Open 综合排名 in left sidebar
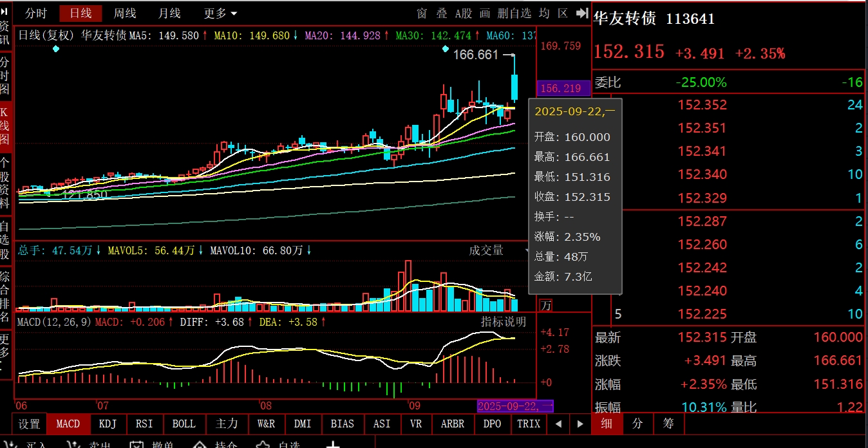This screenshot has width=868, height=448. click(x=5, y=298)
